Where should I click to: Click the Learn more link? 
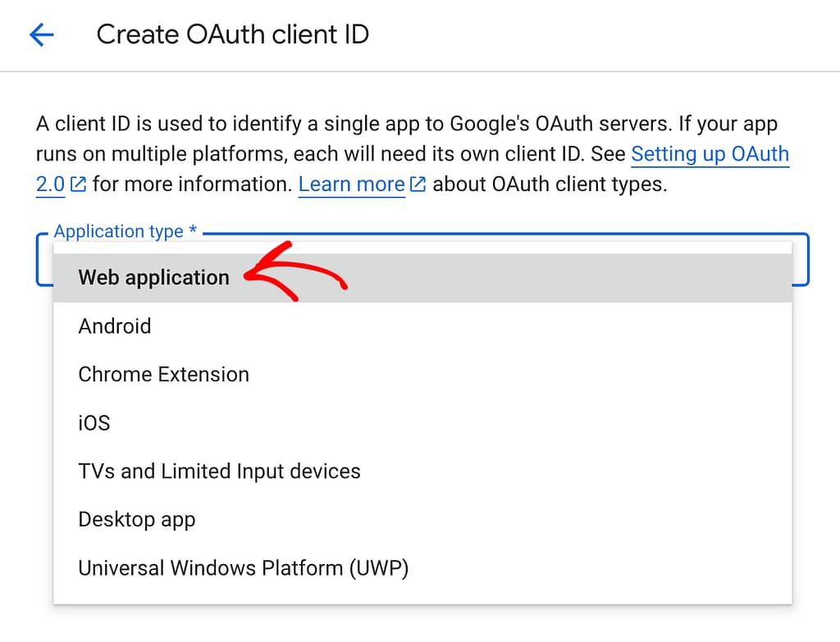(351, 184)
